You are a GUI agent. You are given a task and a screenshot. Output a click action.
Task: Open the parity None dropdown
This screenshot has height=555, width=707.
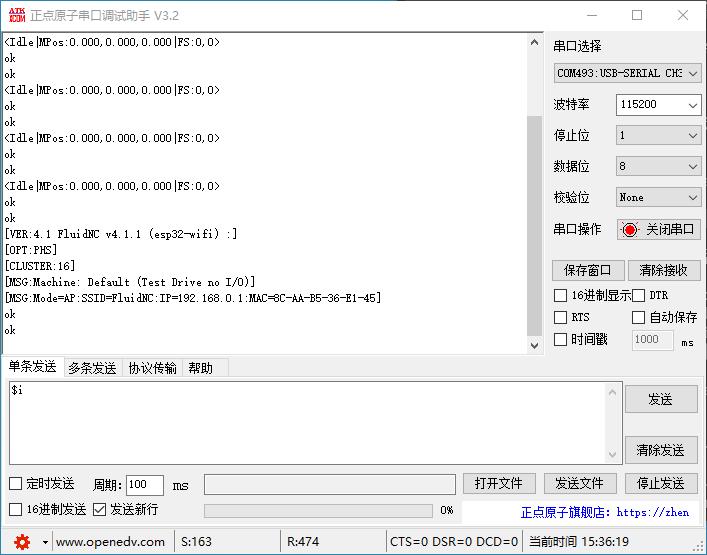point(658,197)
